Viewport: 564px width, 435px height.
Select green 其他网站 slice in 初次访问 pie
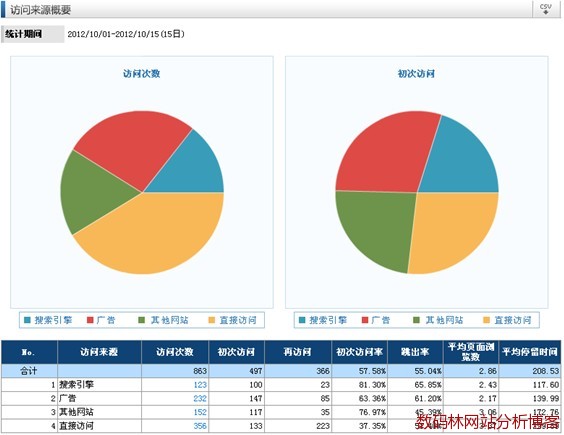(378, 227)
